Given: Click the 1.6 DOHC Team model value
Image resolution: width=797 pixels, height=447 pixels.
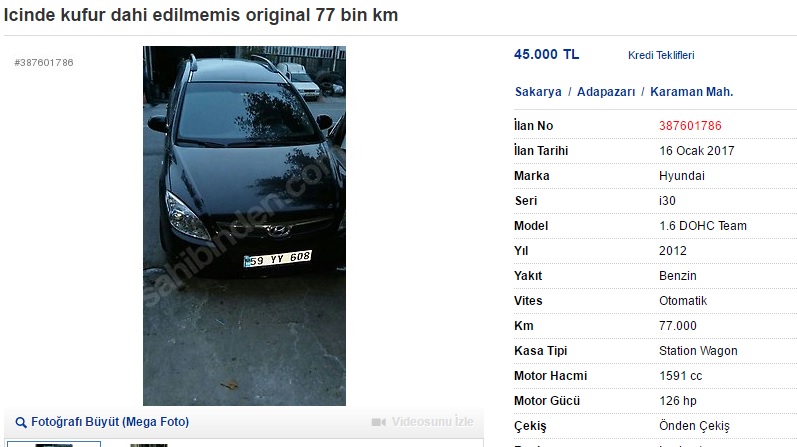Looking at the screenshot, I should [702, 226].
